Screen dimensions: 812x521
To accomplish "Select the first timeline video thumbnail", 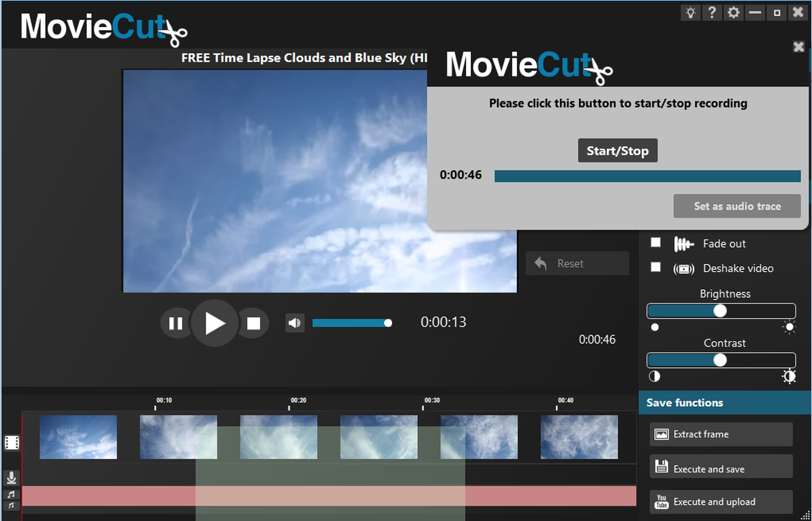I will pyautogui.click(x=78, y=437).
